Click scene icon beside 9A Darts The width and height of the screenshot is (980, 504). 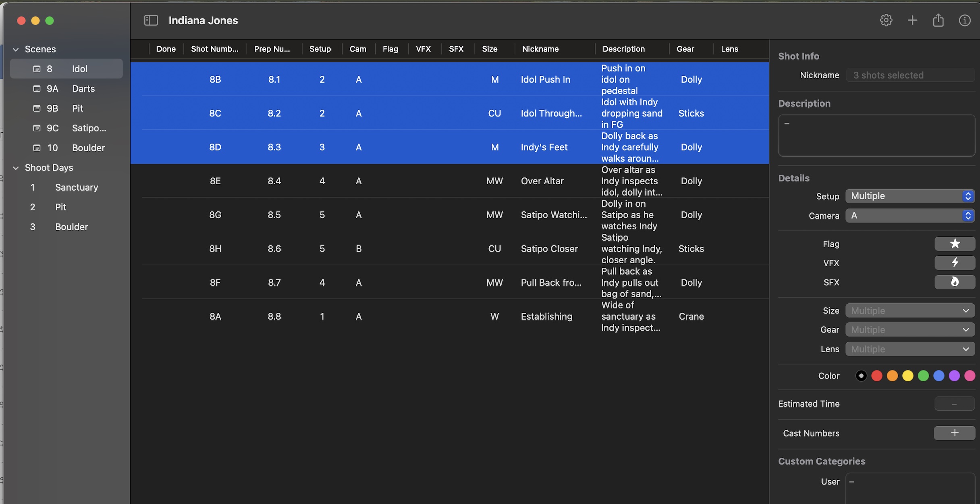pos(37,89)
